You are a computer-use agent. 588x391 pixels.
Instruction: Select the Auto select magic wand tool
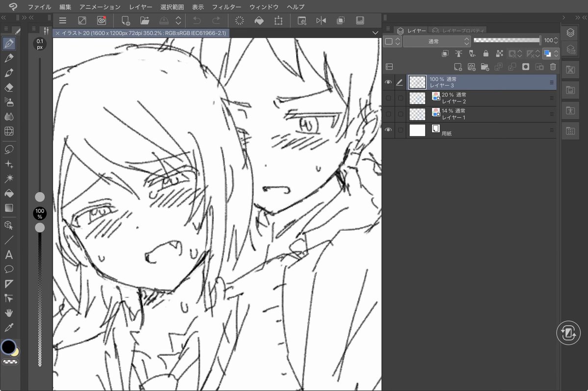coord(9,178)
